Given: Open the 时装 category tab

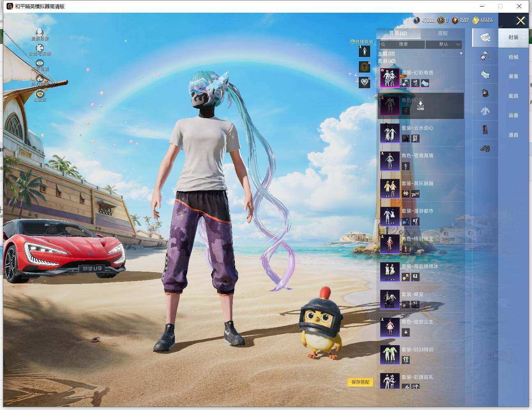Looking at the screenshot, I should tap(514, 37).
